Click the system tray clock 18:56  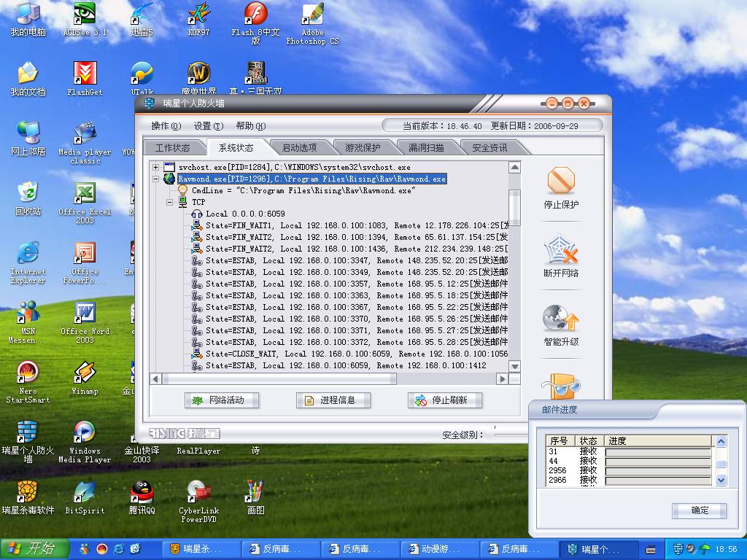point(726,549)
